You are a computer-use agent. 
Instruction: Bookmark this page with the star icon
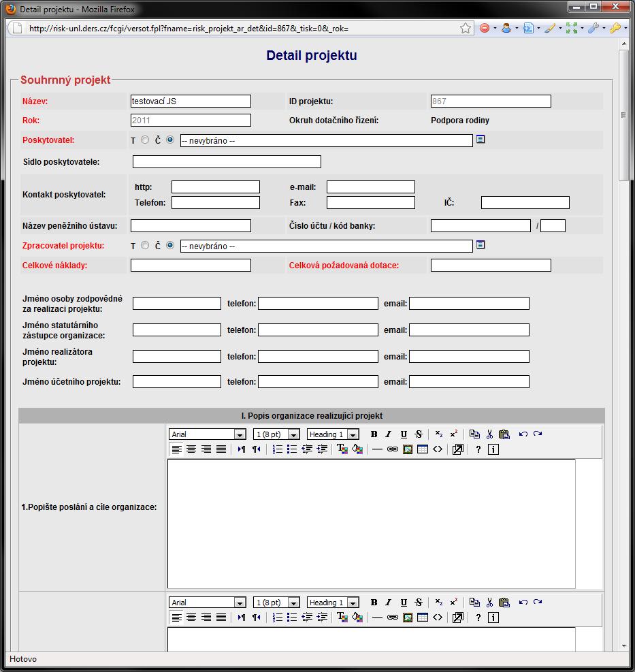(x=466, y=29)
